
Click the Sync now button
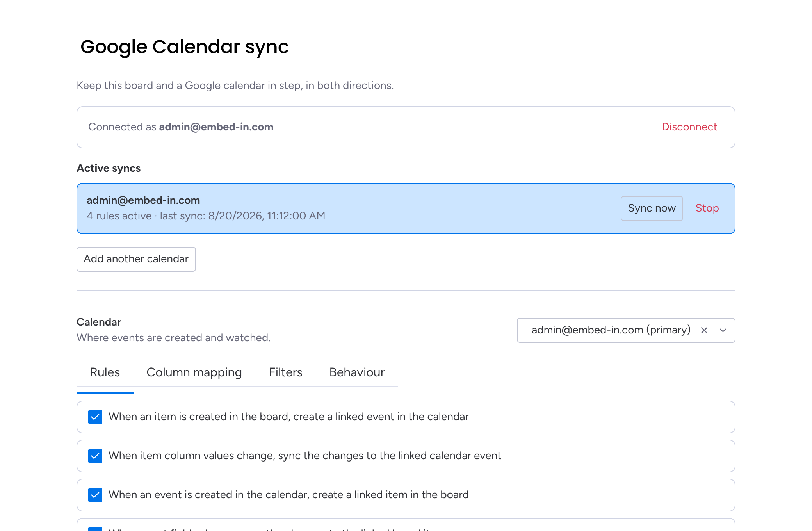652,208
